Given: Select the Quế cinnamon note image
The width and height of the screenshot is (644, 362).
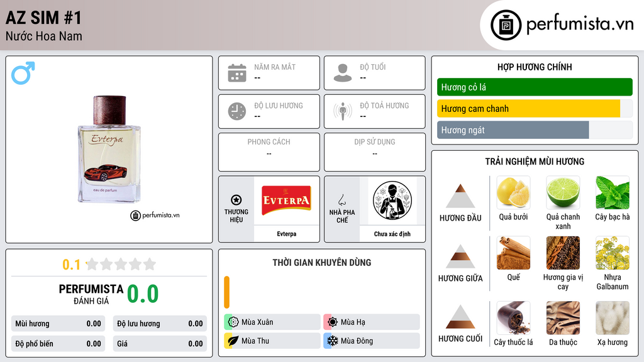Looking at the screenshot, I should click(x=513, y=253).
